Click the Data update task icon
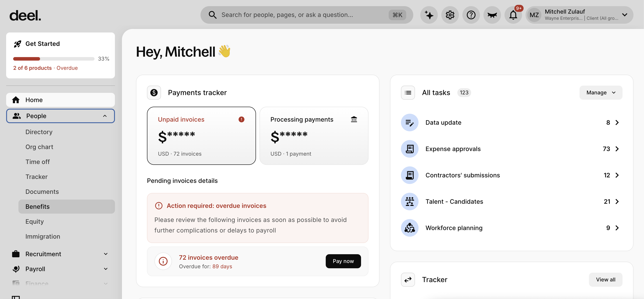Image resolution: width=644 pixels, height=299 pixels. 410,122
